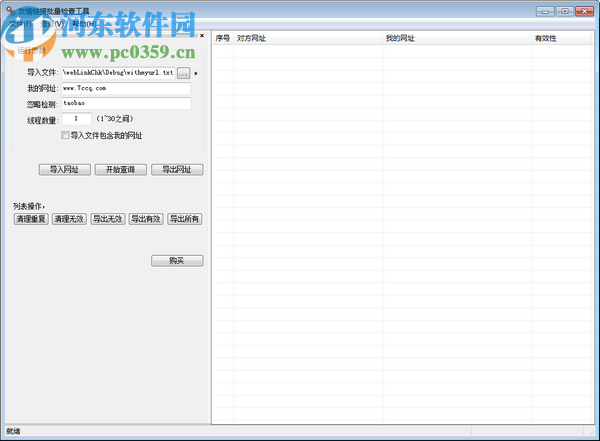Close the application window
The height and width of the screenshot is (441, 600).
coord(584,11)
